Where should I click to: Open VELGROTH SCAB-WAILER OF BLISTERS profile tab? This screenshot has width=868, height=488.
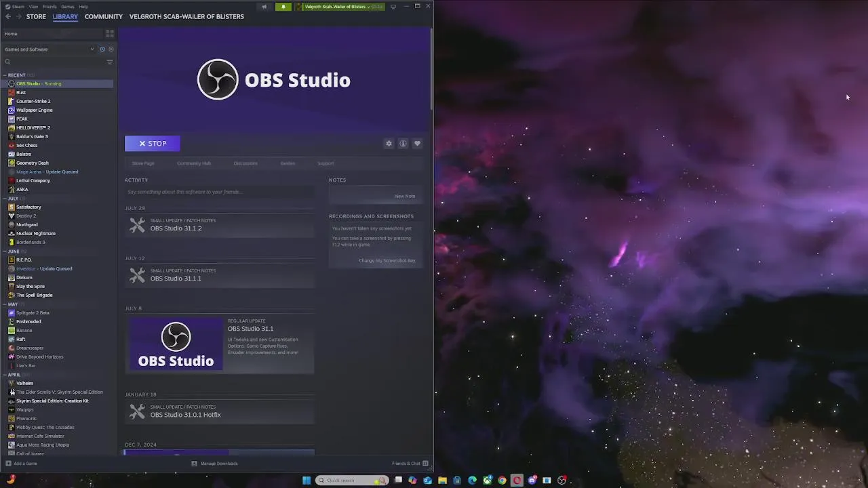tap(186, 16)
